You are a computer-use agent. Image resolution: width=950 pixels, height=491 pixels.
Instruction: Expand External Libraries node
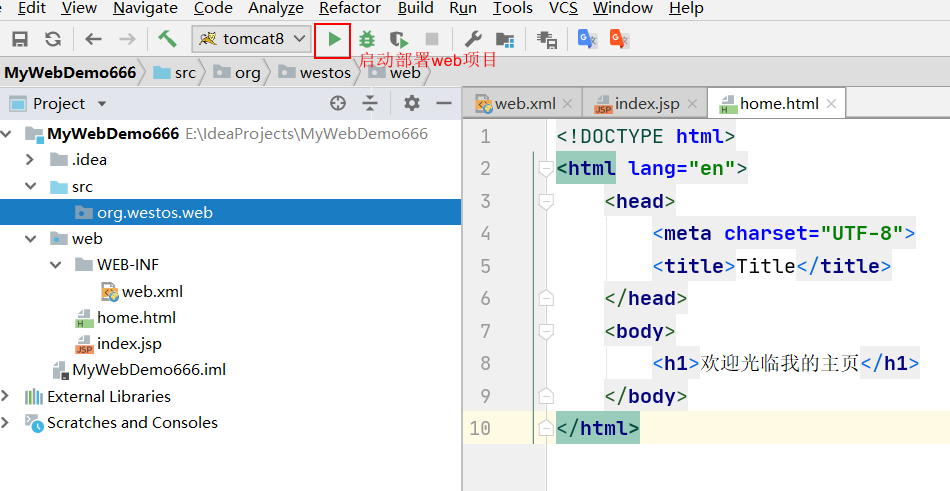pyautogui.click(x=5, y=396)
